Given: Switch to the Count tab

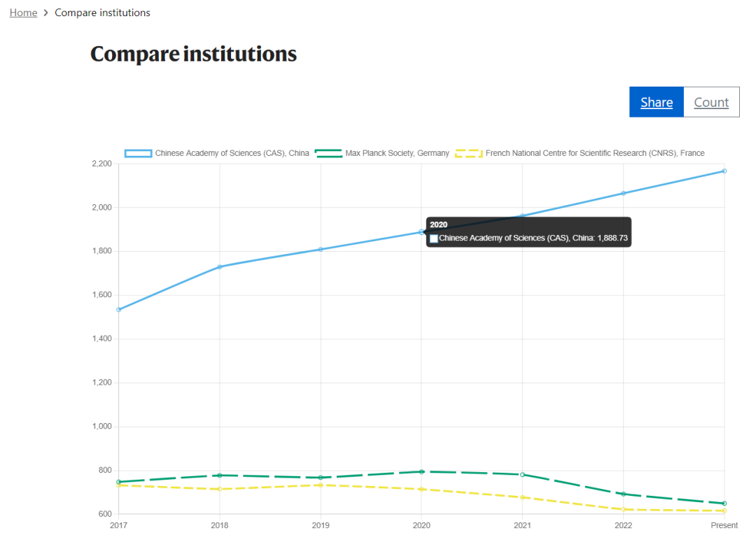Looking at the screenshot, I should point(711,102).
